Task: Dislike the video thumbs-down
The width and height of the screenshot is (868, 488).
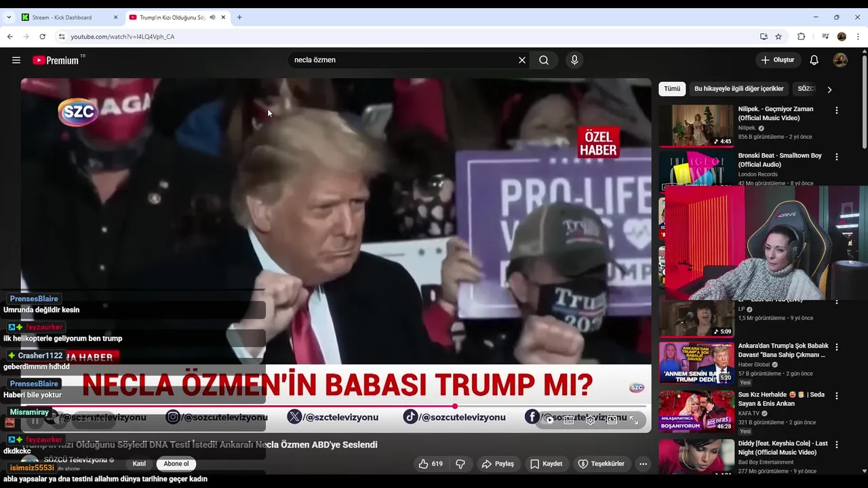Action: [x=460, y=464]
